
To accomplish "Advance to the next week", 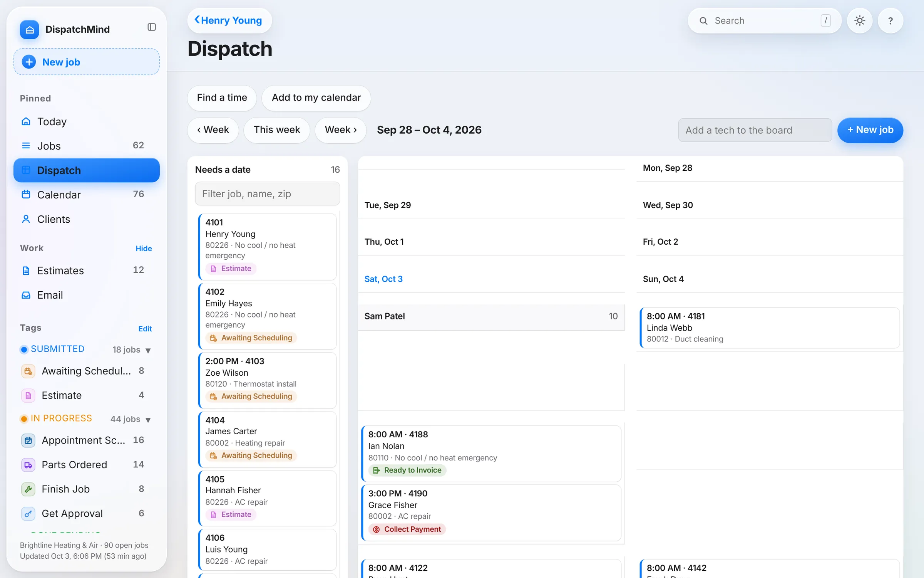I will click(x=341, y=130).
